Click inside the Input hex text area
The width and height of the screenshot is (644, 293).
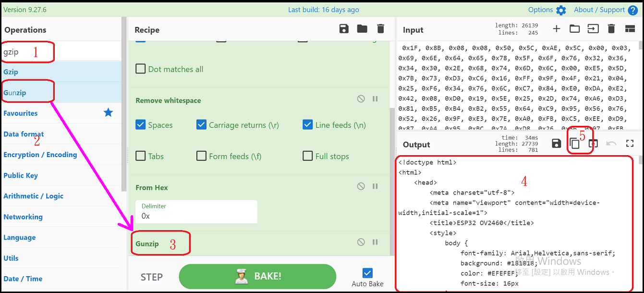pos(517,85)
